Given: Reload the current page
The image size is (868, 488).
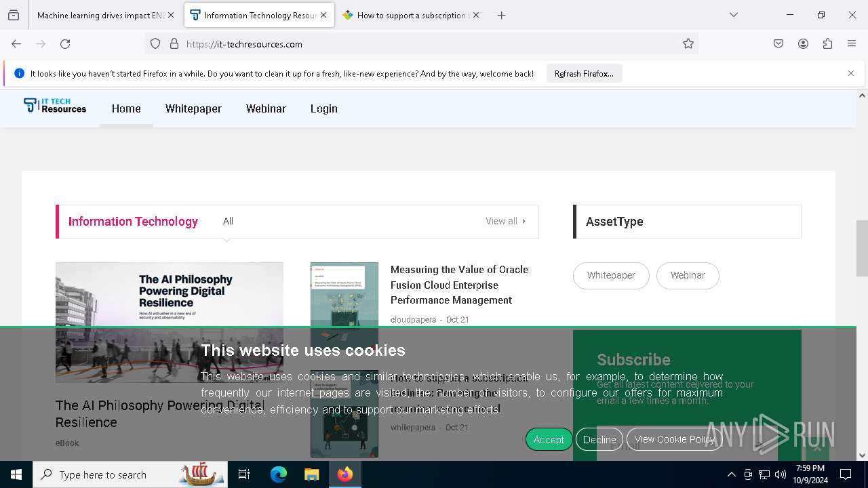Looking at the screenshot, I should [65, 44].
